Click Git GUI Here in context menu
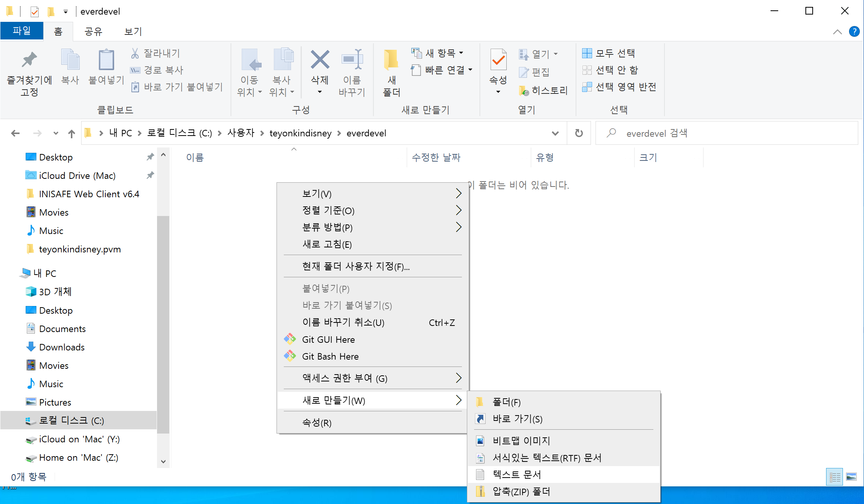Screen dimensions: 864x504 tap(328, 340)
